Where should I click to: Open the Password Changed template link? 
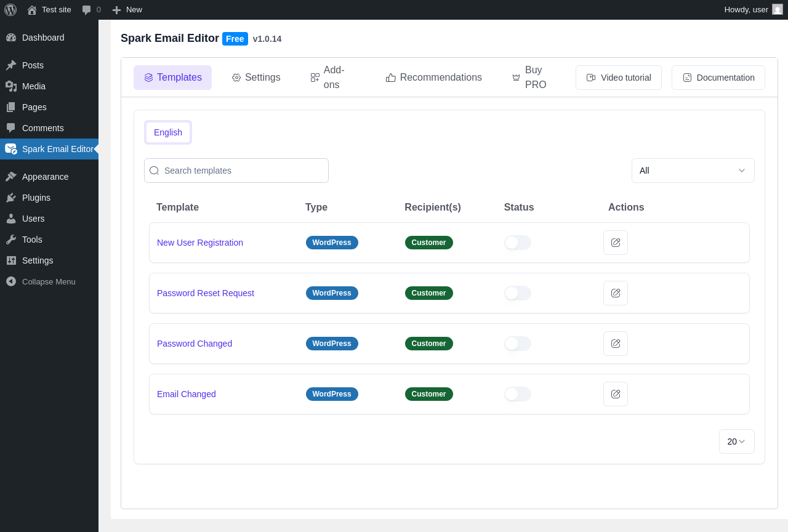coord(195,344)
